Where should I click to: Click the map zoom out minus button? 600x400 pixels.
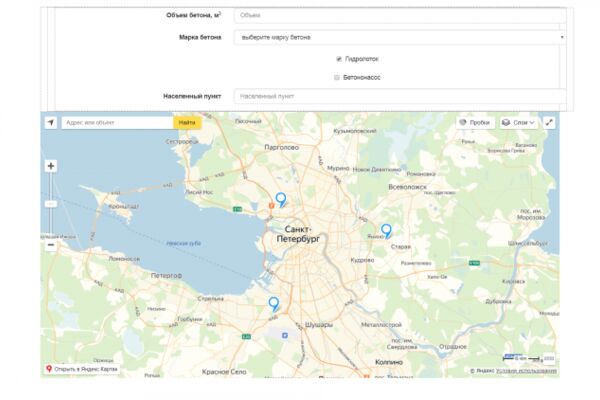(51, 245)
